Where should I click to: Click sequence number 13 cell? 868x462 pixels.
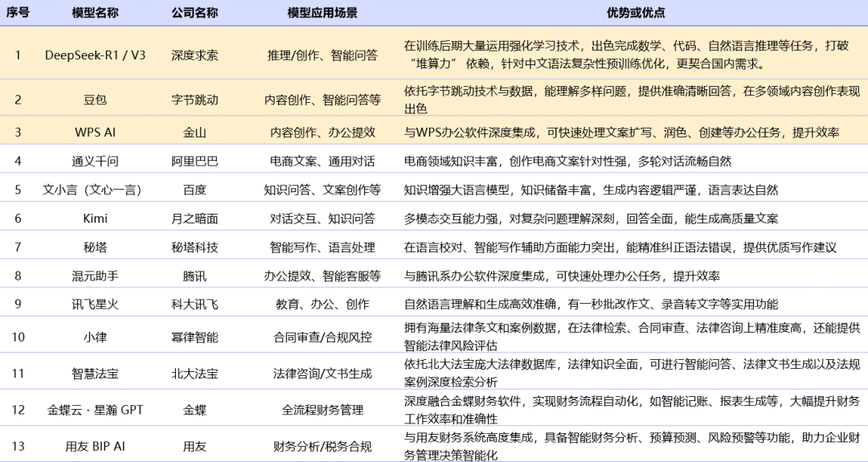18,447
